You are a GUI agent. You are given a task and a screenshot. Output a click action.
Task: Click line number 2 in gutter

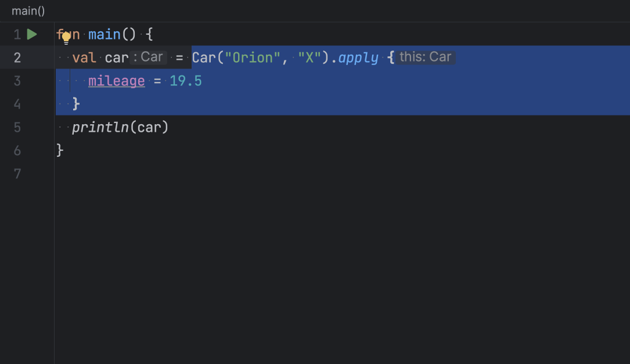pos(17,57)
